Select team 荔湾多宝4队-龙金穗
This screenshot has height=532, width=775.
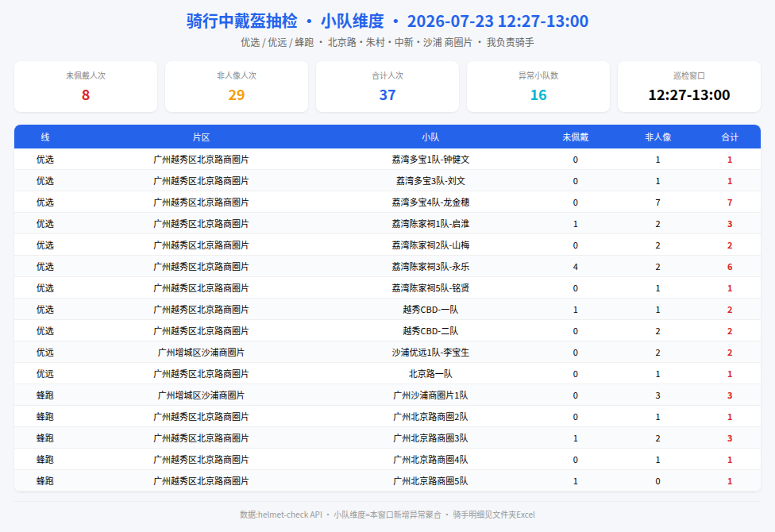tap(430, 202)
